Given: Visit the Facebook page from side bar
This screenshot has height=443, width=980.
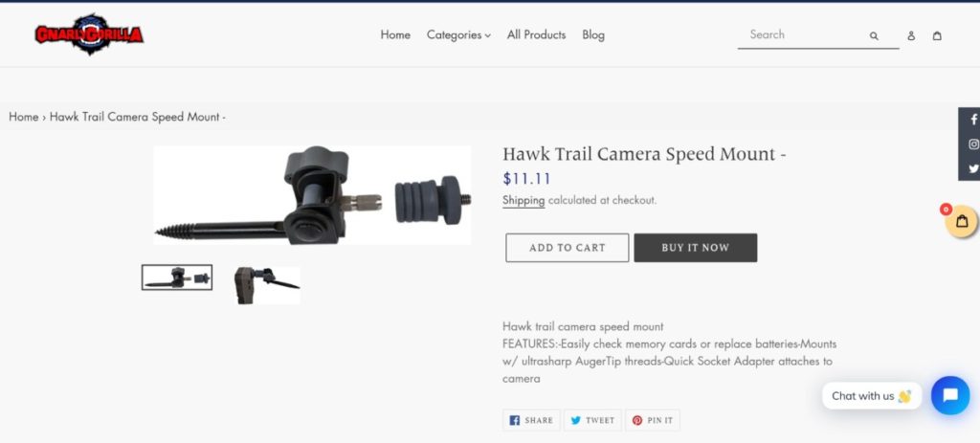Looking at the screenshot, I should coord(973,120).
